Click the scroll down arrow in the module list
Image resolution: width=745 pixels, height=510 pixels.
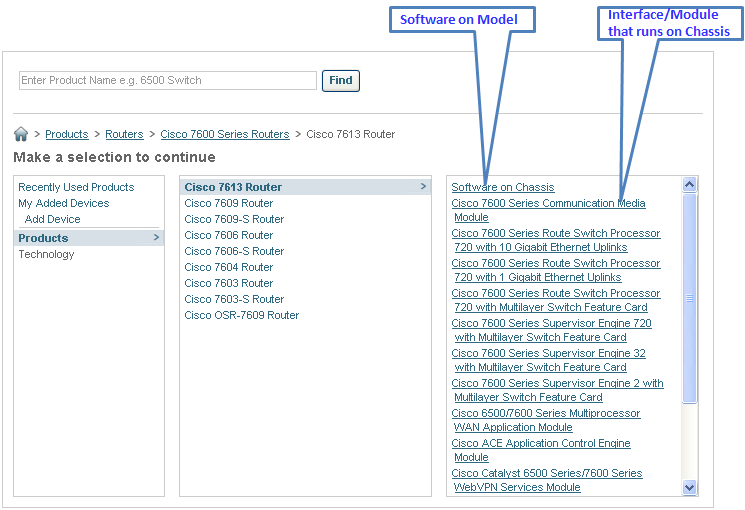(x=689, y=487)
